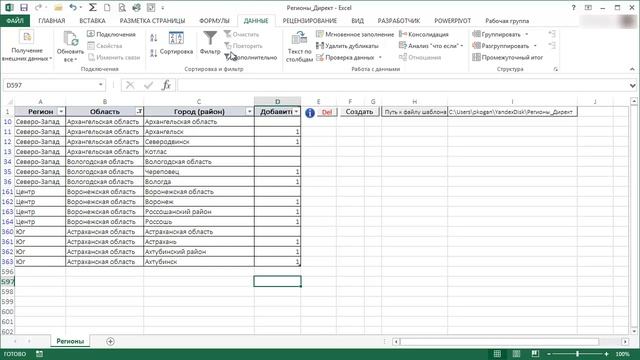
Task: Switch to Page Break Preview in status bar
Action: point(535,354)
